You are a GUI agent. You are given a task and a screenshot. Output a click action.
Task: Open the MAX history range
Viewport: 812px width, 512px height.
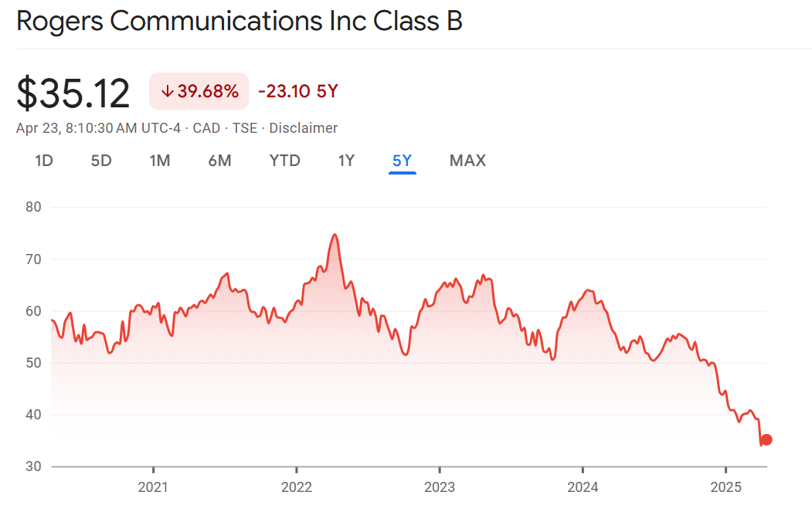point(467,161)
